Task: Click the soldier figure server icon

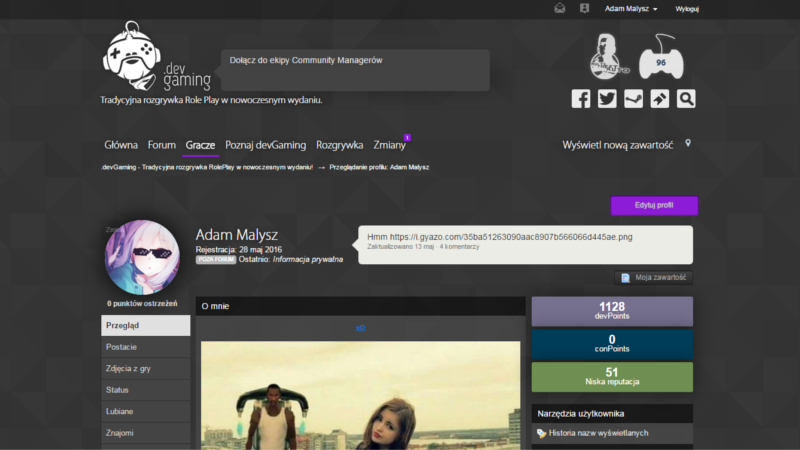Action: [609, 57]
